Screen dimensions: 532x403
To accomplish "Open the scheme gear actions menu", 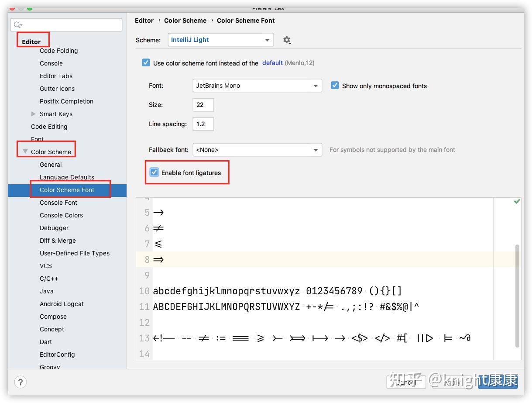I will [287, 40].
